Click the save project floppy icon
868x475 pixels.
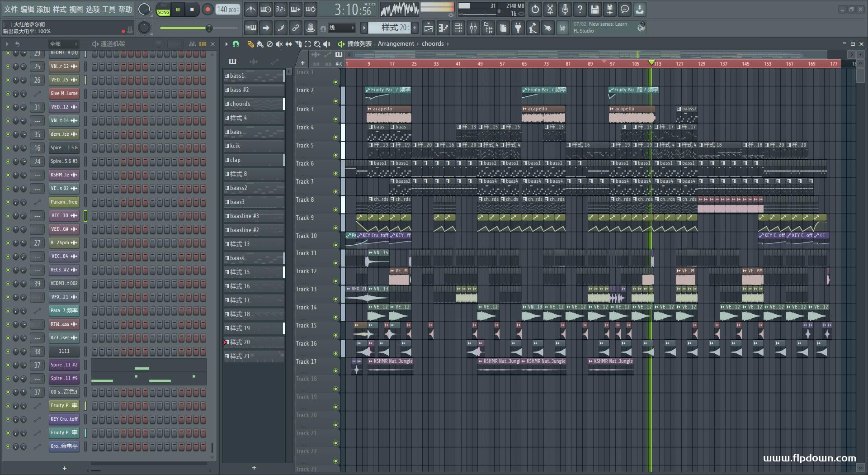(x=595, y=9)
